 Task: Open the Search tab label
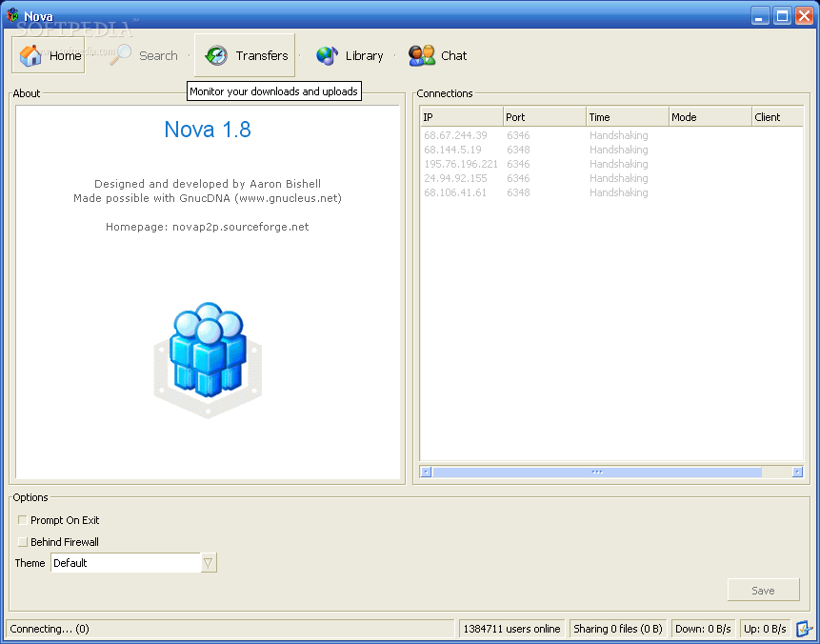[x=158, y=55]
